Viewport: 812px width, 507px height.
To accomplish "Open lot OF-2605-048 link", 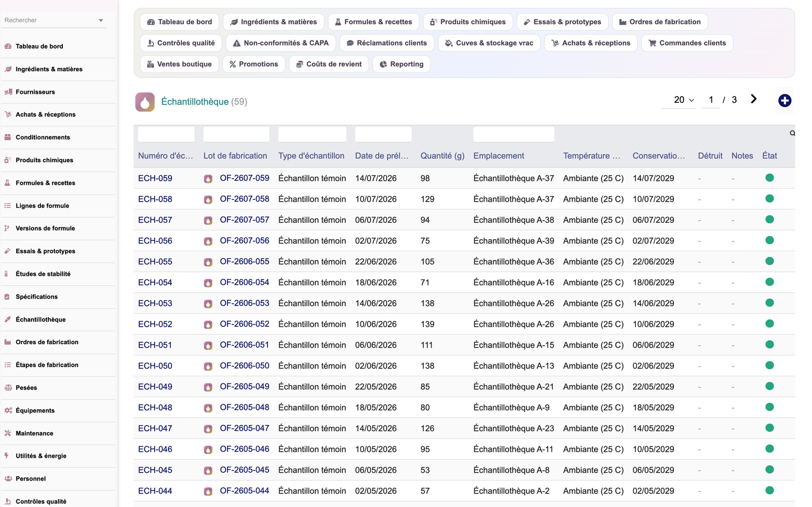I will click(244, 408).
